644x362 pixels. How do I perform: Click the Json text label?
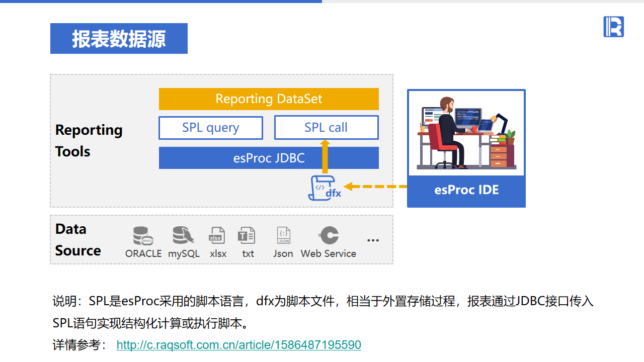coord(283,254)
